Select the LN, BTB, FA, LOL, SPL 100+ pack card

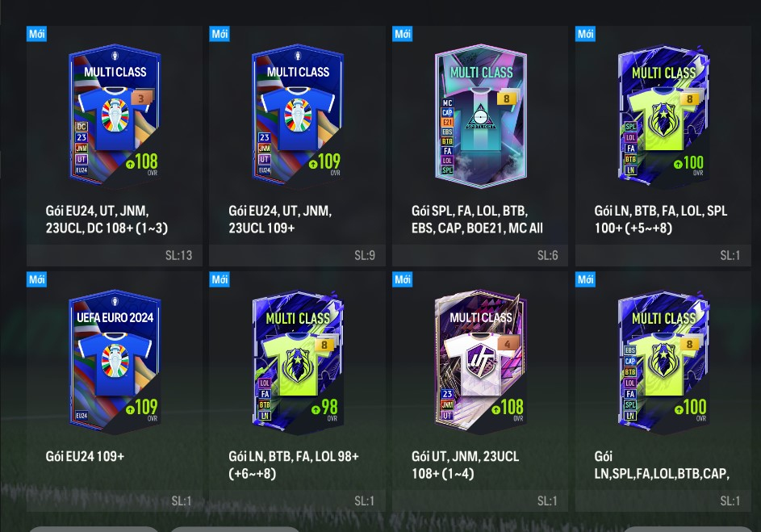(x=663, y=145)
